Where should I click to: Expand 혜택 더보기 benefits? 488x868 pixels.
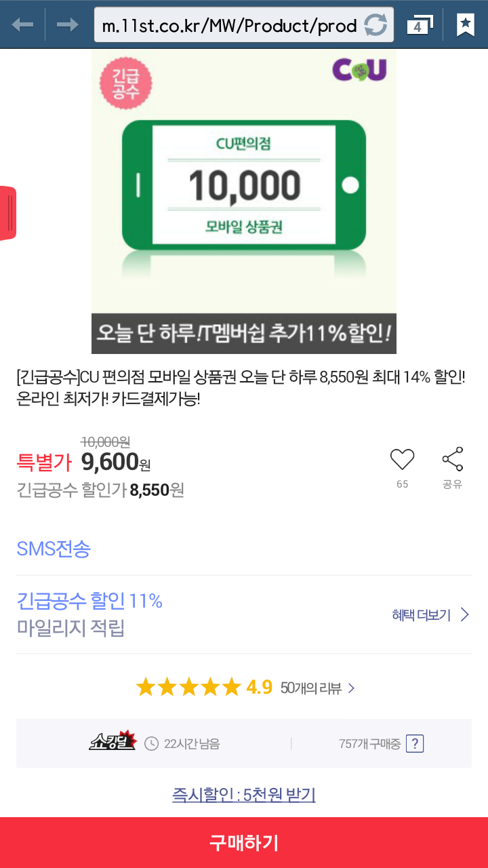point(430,615)
